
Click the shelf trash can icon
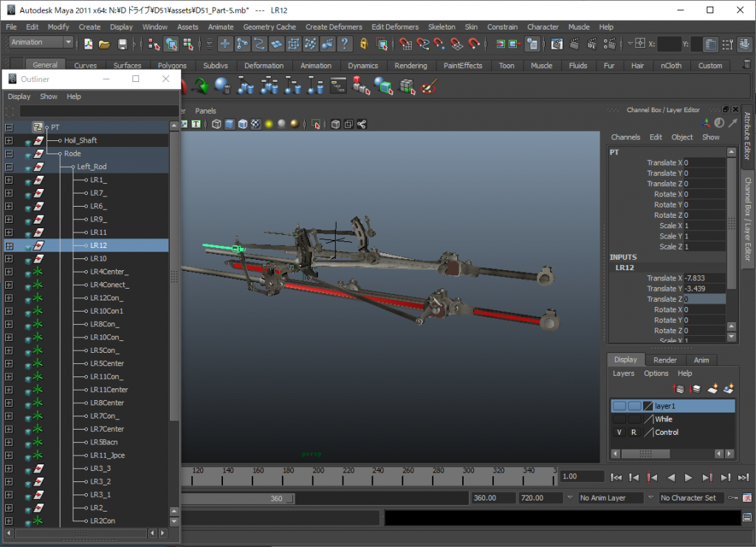(x=746, y=64)
